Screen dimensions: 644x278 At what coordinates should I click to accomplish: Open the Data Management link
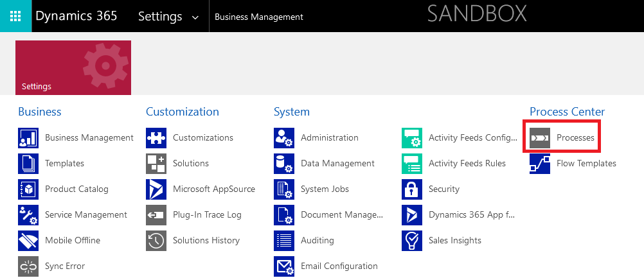click(x=337, y=164)
